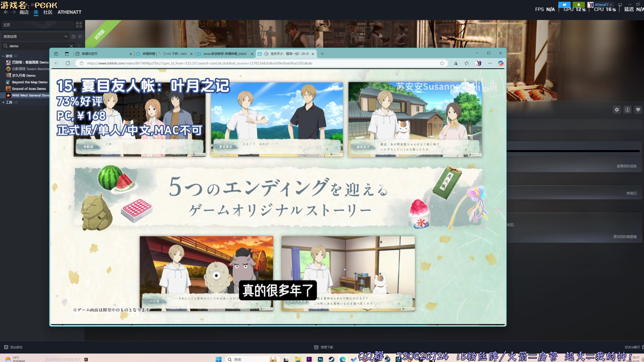Image resolution: width=644 pixels, height=362 pixels.
Task: Add this page to favorites with star icon
Action: coord(442,63)
